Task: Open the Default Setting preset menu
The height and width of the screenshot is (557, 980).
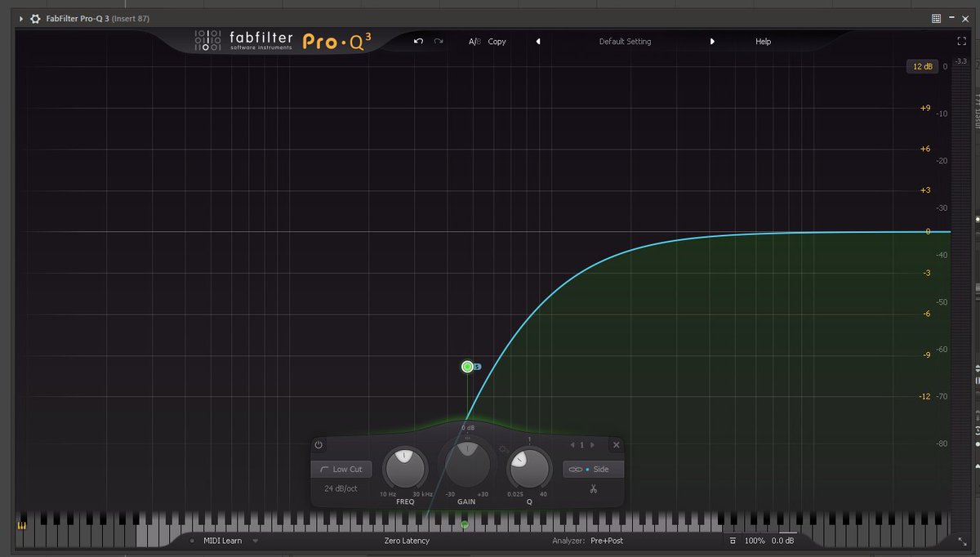Action: click(625, 42)
